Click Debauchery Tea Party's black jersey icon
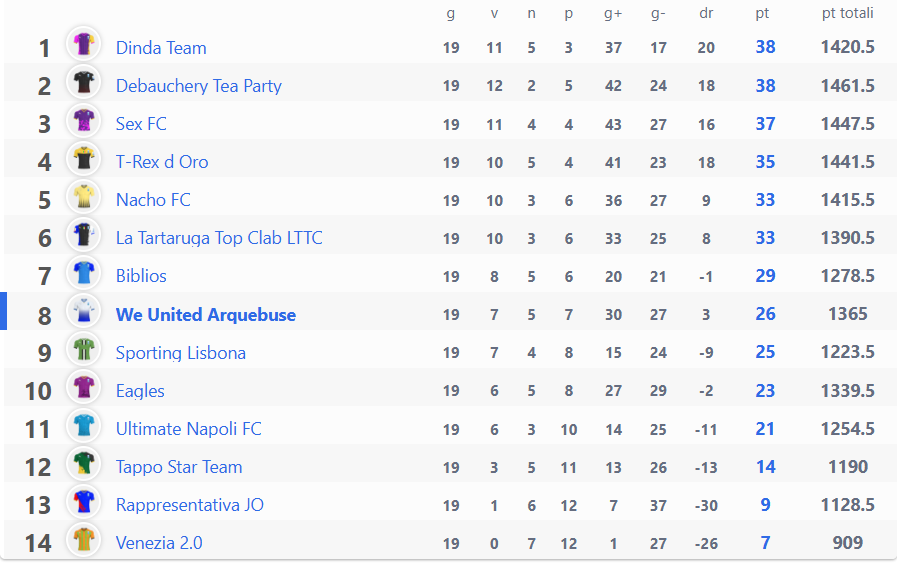The height and width of the screenshot is (564, 897). [84, 82]
